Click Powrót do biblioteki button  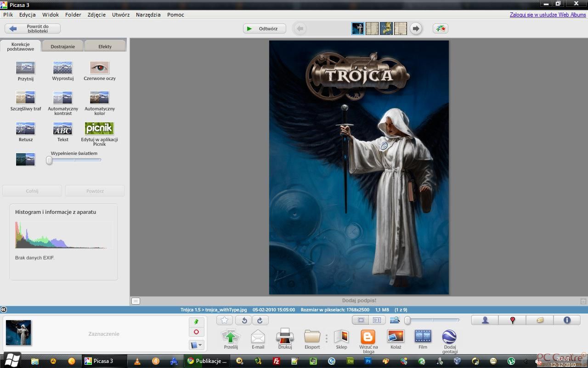(33, 29)
